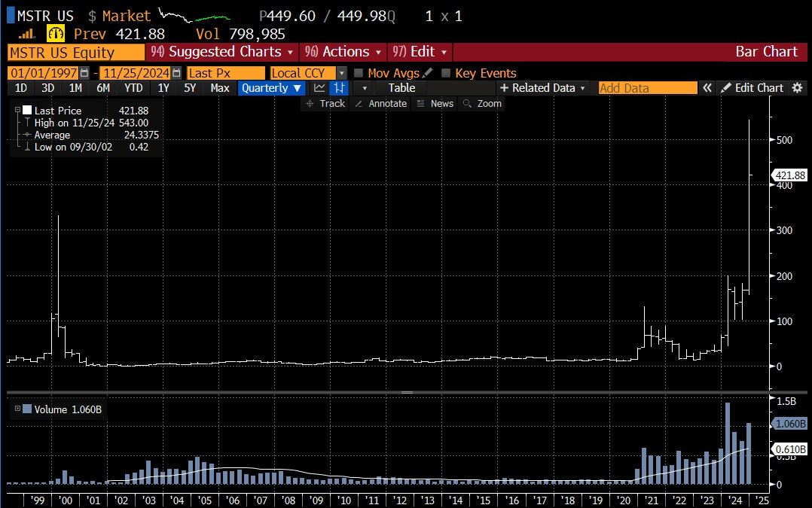This screenshot has width=812, height=508.
Task: Select the 1M time range tab
Action: click(x=75, y=88)
